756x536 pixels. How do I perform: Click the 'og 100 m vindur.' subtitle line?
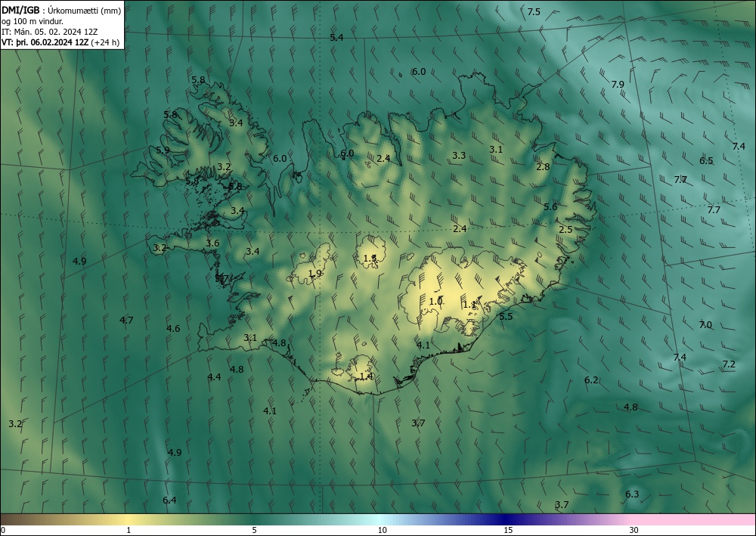coord(33,20)
